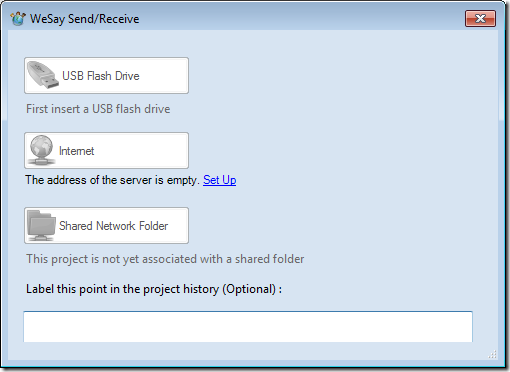
Task: Click the Internet send/receive button
Action: coord(106,150)
